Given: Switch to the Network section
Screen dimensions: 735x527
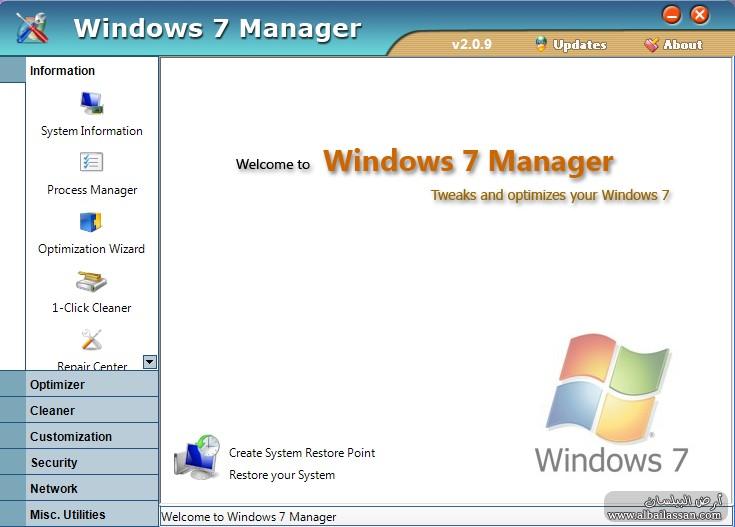Looking at the screenshot, I should [x=79, y=488].
